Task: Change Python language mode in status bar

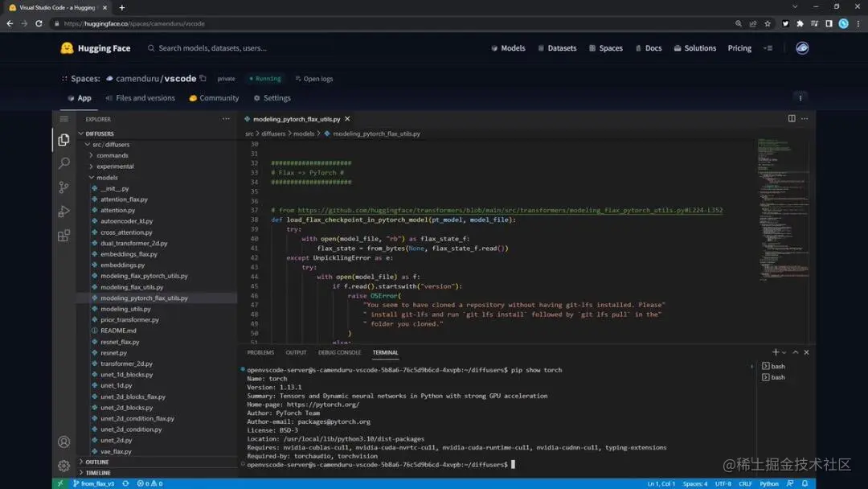Action: click(768, 483)
